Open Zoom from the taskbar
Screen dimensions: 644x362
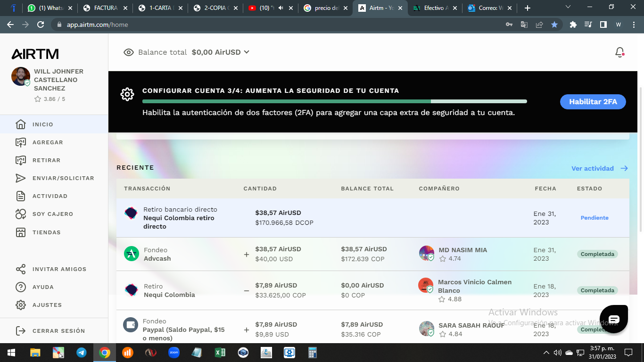pyautogui.click(x=174, y=353)
